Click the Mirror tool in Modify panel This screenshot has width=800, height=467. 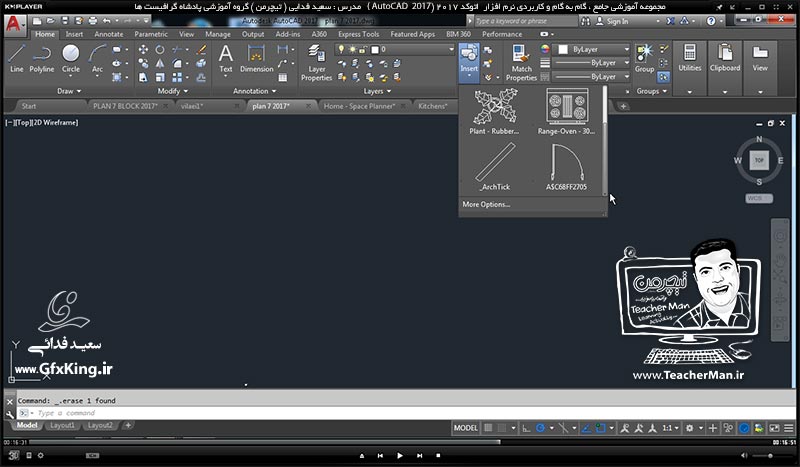tap(160, 63)
